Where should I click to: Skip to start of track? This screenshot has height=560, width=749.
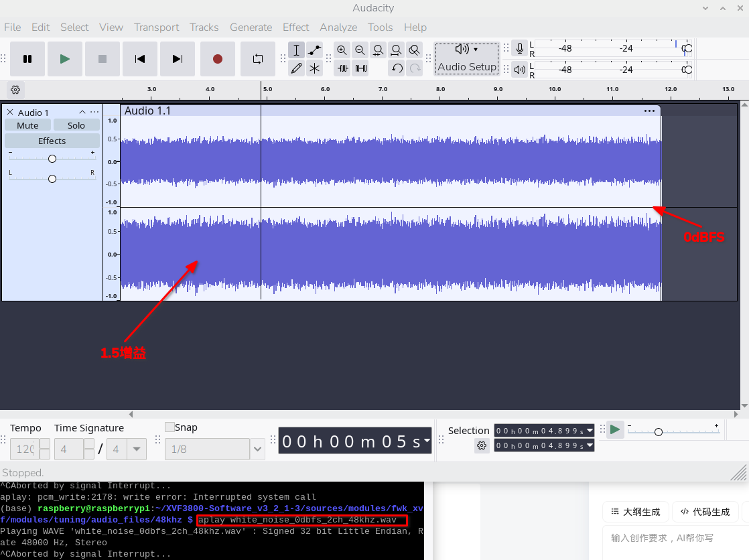(x=140, y=59)
